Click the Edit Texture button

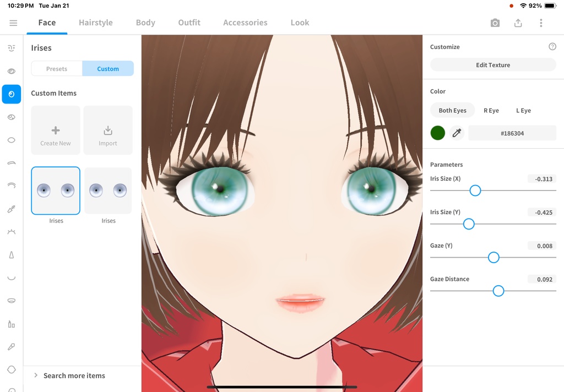[492, 64]
